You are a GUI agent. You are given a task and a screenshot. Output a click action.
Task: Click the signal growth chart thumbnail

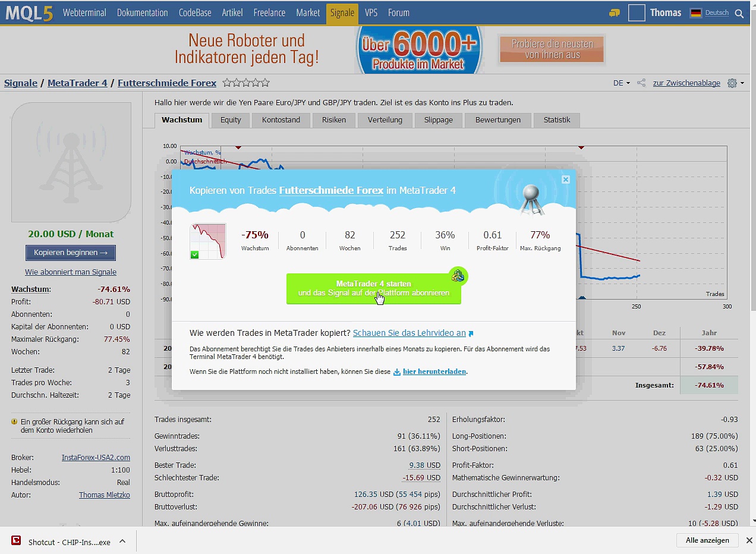tap(208, 241)
